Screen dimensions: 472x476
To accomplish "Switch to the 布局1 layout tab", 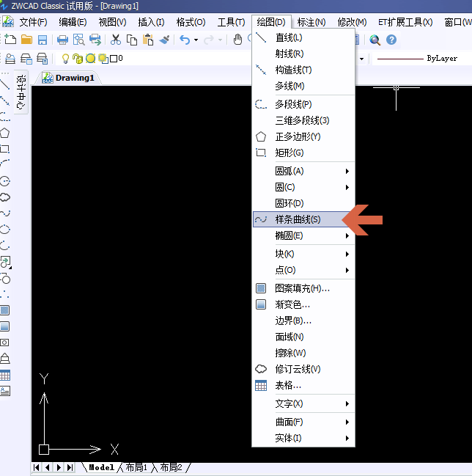I will click(136, 467).
